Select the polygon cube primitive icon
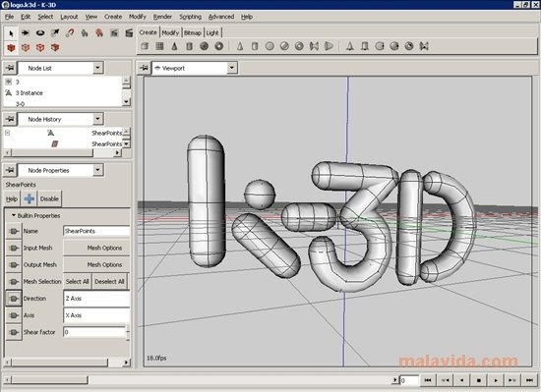541x392 pixels. 145,46
